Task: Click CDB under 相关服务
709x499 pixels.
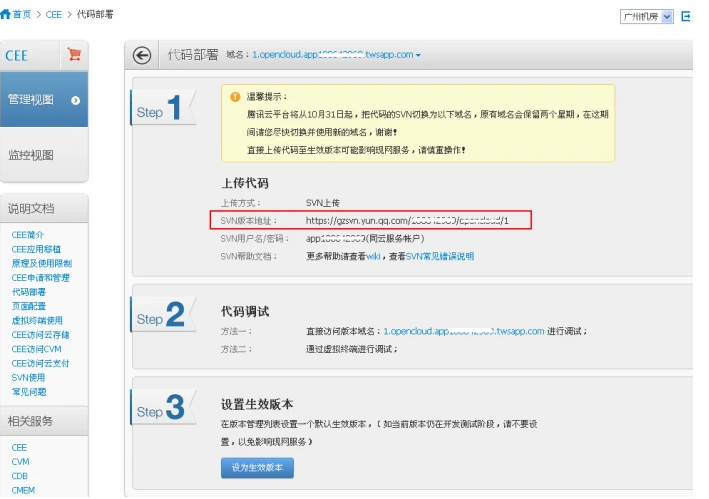Action: (20, 476)
